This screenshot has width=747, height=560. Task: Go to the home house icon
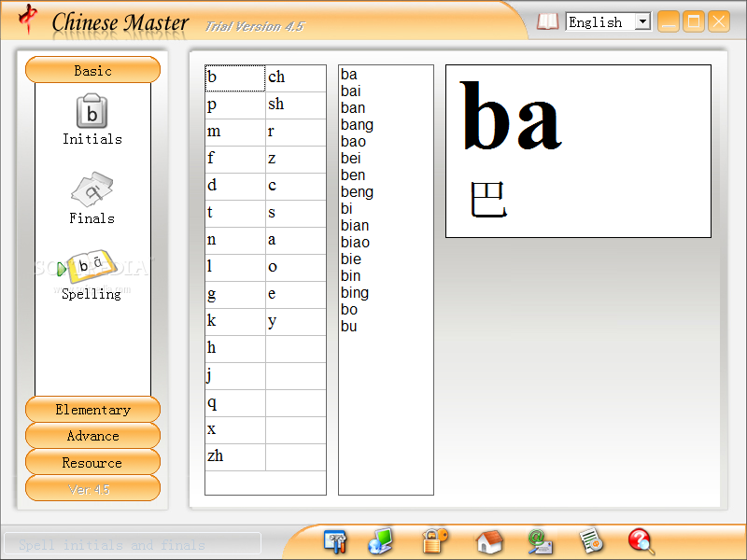(x=489, y=542)
